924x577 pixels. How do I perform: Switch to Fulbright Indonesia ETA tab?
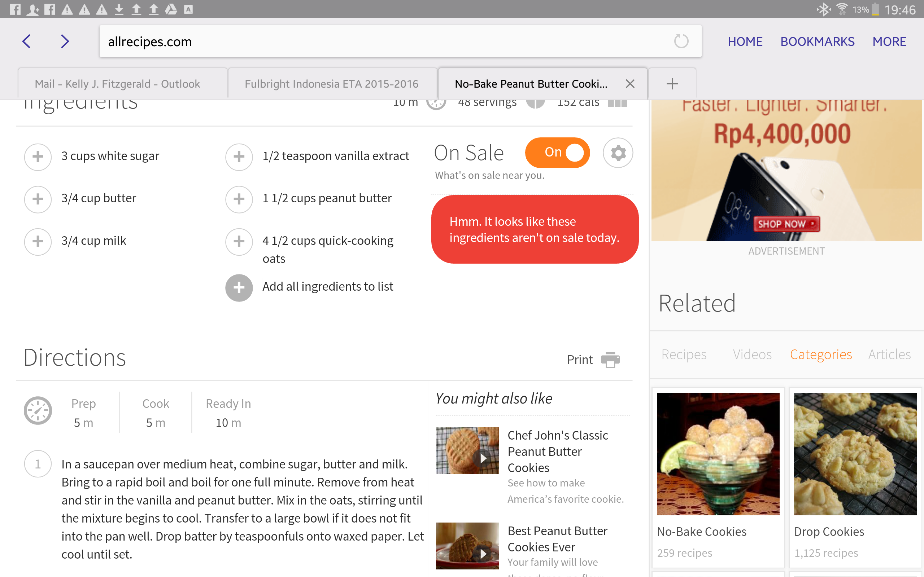point(331,84)
